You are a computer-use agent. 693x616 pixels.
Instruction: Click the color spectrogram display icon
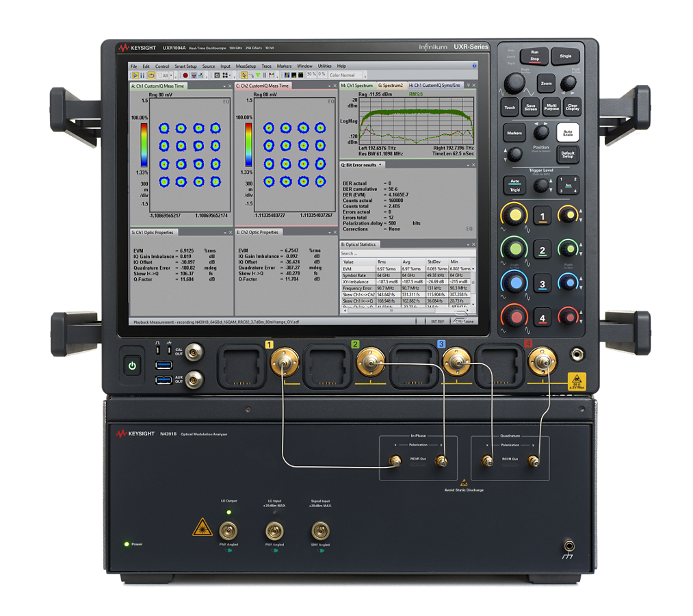point(287,75)
